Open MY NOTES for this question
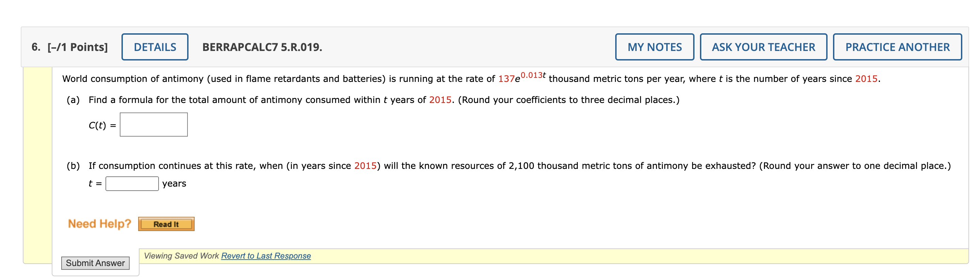Image resolution: width=980 pixels, height=280 pixels. point(654,46)
